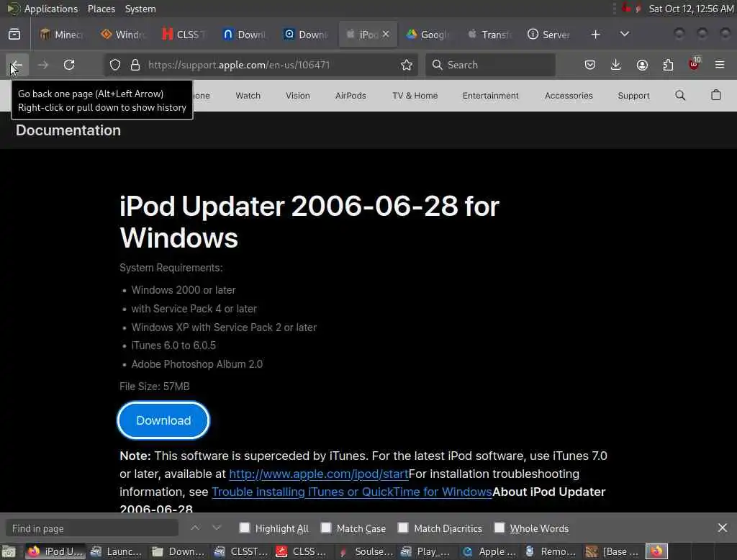Image resolution: width=737 pixels, height=560 pixels.
Task: Click the Firefox Search box
Action: coord(490,65)
